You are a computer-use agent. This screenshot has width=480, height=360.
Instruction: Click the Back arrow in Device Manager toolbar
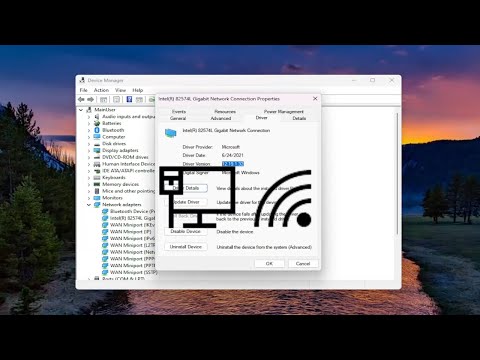pos(81,99)
